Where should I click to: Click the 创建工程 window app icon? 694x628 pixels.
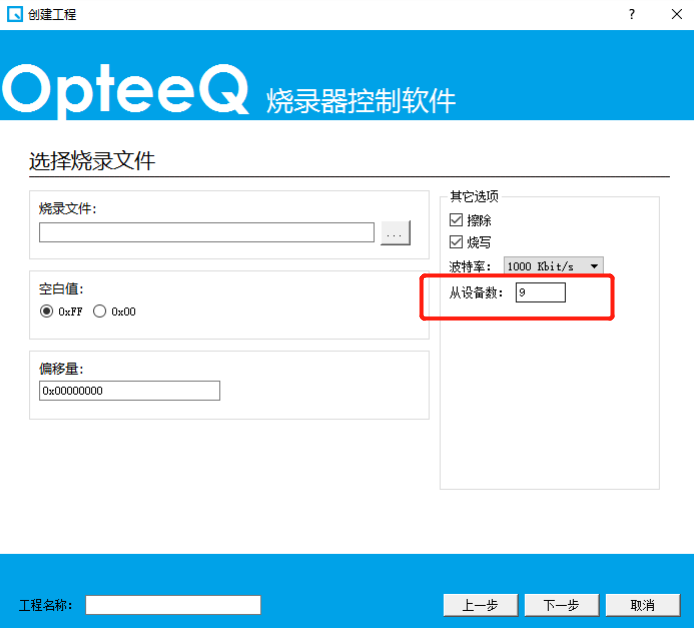click(x=15, y=14)
